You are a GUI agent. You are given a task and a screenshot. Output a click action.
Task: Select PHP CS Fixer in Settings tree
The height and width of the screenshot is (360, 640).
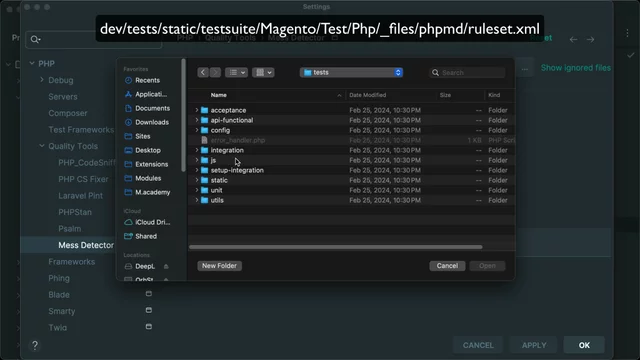click(x=83, y=179)
